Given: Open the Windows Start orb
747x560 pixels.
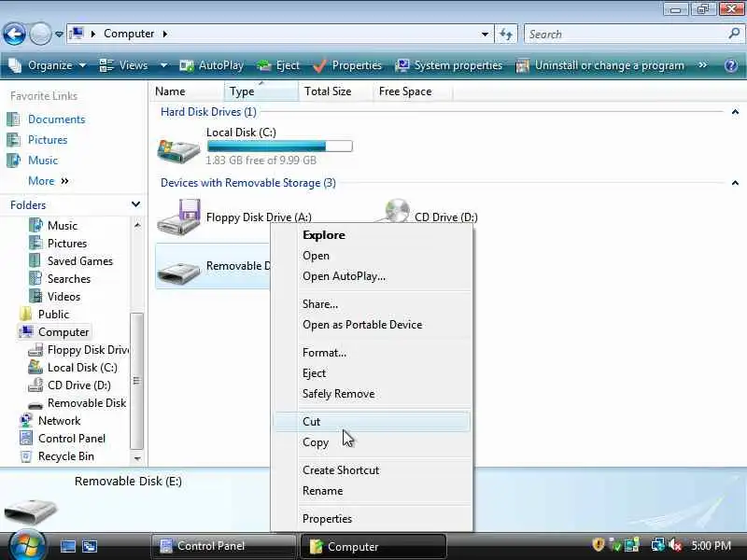Looking at the screenshot, I should click(27, 545).
